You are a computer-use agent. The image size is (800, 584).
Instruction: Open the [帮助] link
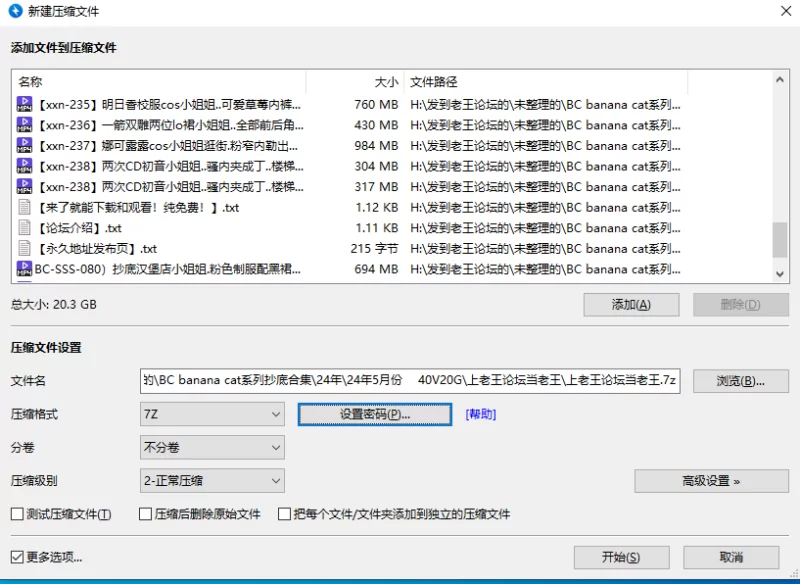point(481,414)
